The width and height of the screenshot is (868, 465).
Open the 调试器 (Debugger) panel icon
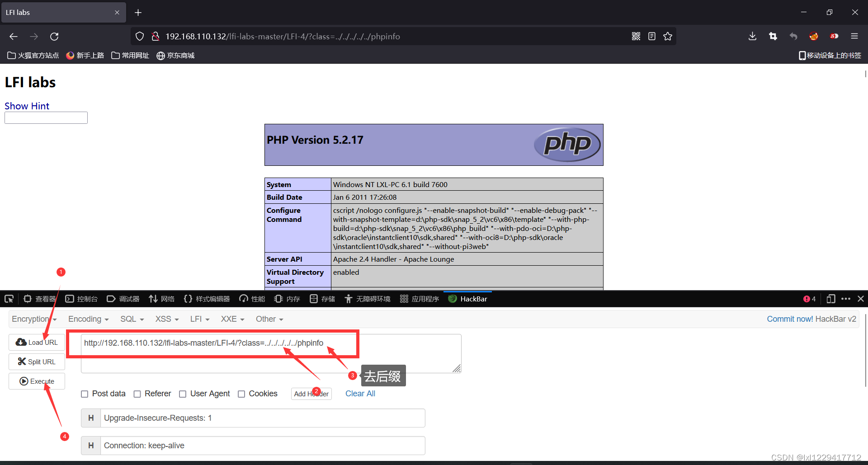(123, 299)
